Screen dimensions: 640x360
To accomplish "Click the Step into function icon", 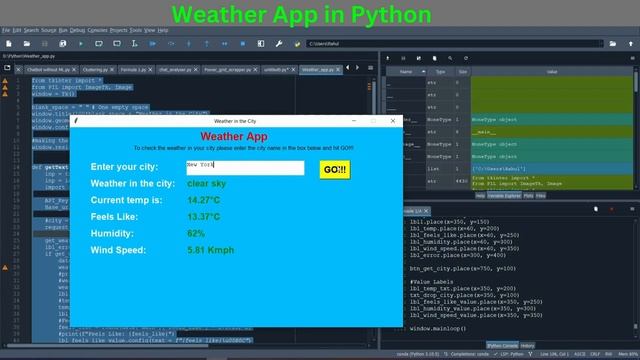I will tap(189, 44).
